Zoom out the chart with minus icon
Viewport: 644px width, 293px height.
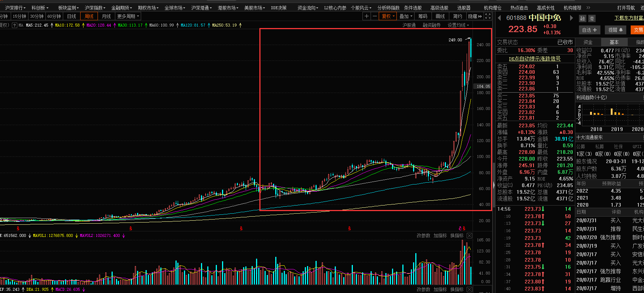(375, 16)
